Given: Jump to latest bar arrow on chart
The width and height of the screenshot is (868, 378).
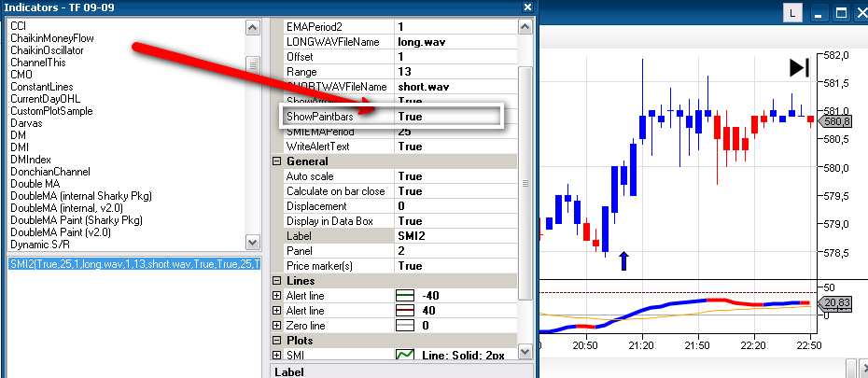Looking at the screenshot, I should 799,67.
